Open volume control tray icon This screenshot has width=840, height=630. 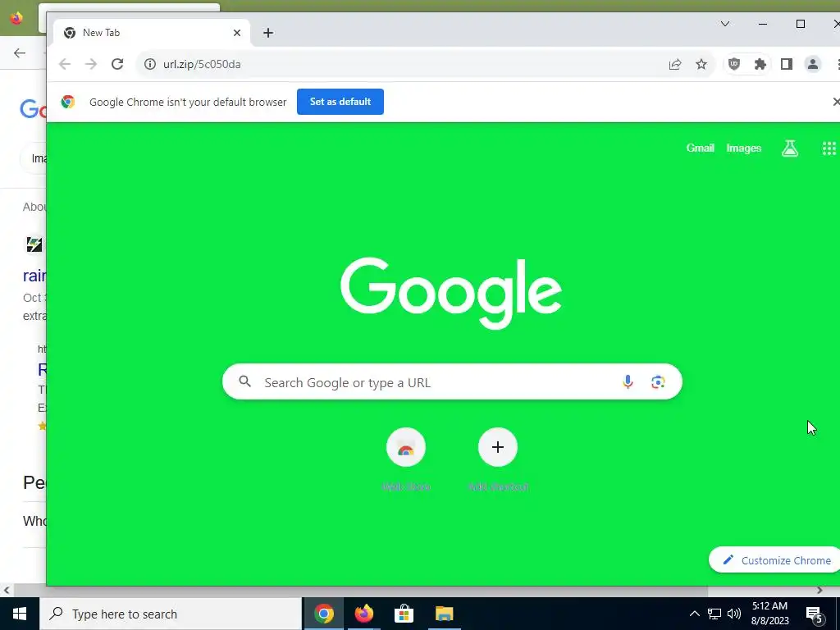coord(734,614)
